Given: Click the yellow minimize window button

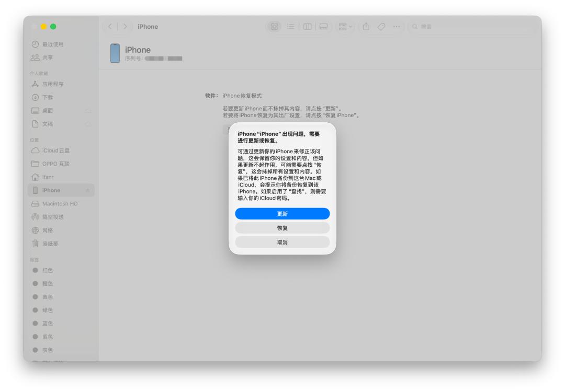Looking at the screenshot, I should click(x=43, y=27).
